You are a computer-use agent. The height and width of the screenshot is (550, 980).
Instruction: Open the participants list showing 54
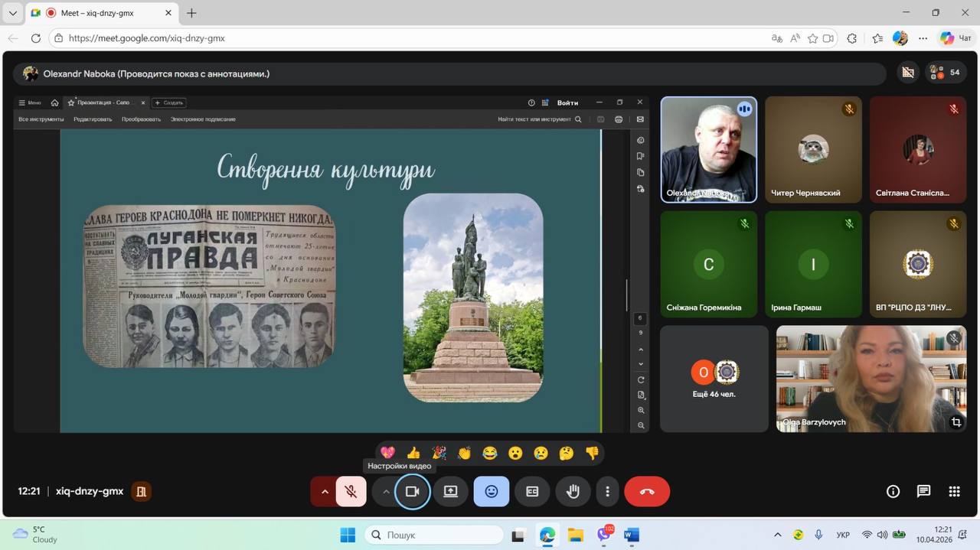pos(946,73)
